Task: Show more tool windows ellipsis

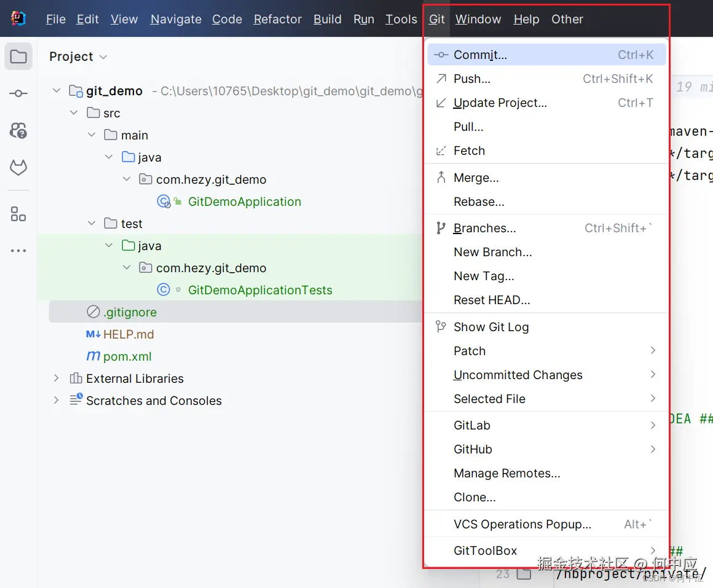Action: point(18,251)
